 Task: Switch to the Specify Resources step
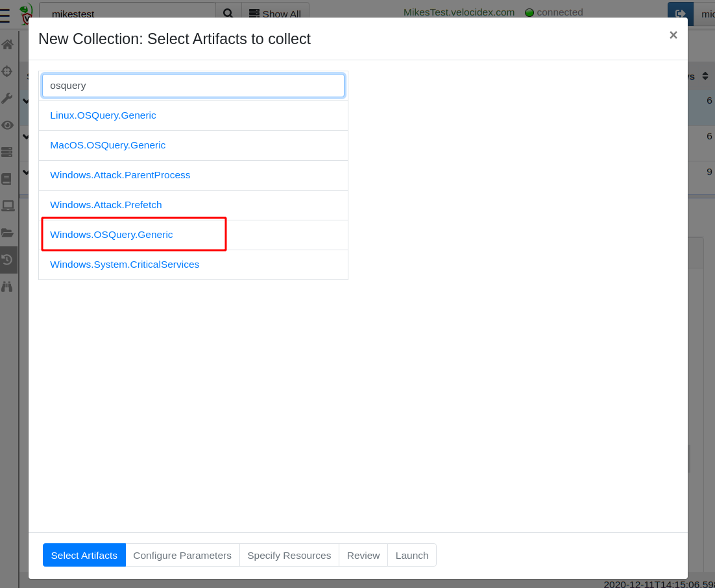click(x=289, y=555)
